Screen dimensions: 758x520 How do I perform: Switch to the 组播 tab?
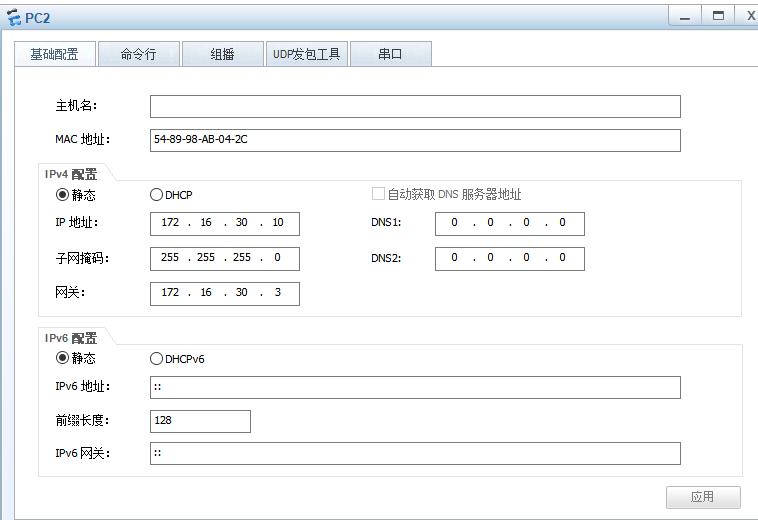pyautogui.click(x=222, y=54)
